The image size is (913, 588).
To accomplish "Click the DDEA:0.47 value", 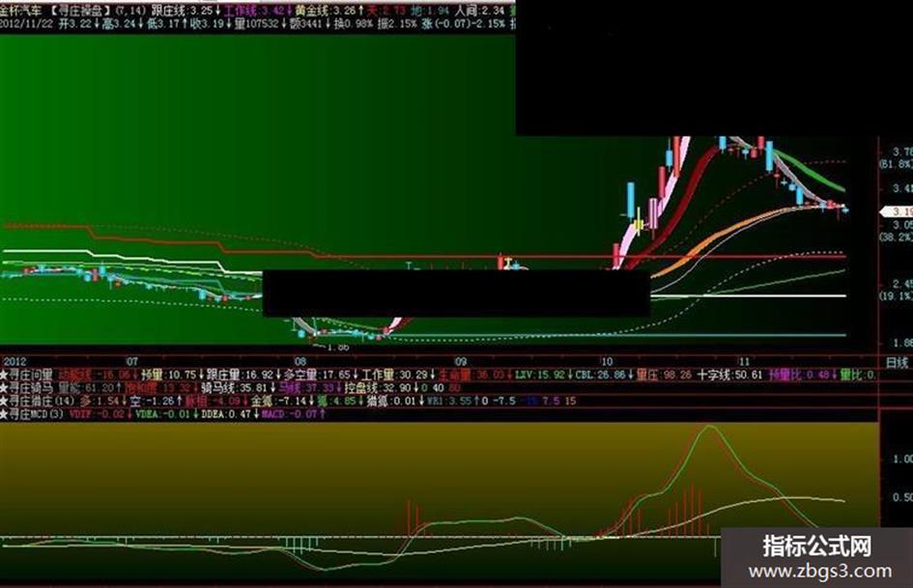I will tap(225, 414).
